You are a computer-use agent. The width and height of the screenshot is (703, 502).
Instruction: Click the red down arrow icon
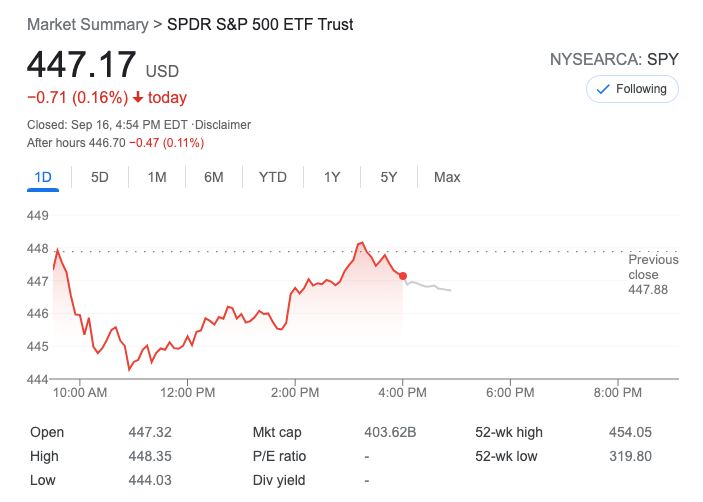(138, 98)
